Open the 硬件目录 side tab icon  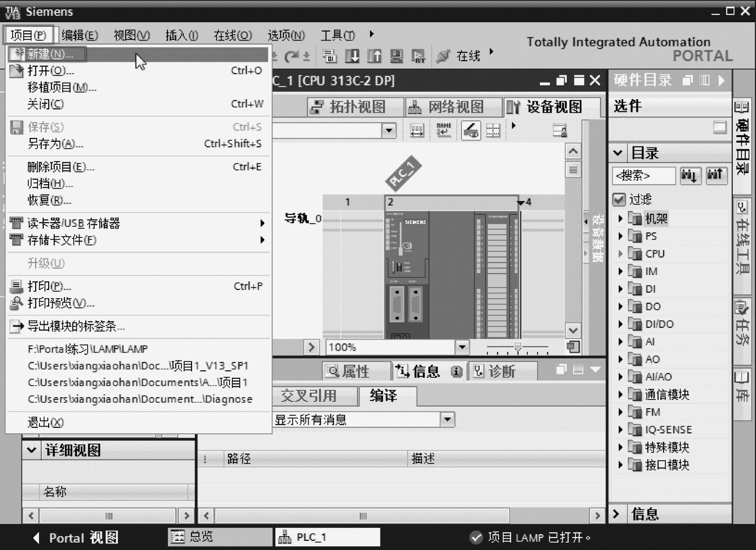click(x=741, y=107)
